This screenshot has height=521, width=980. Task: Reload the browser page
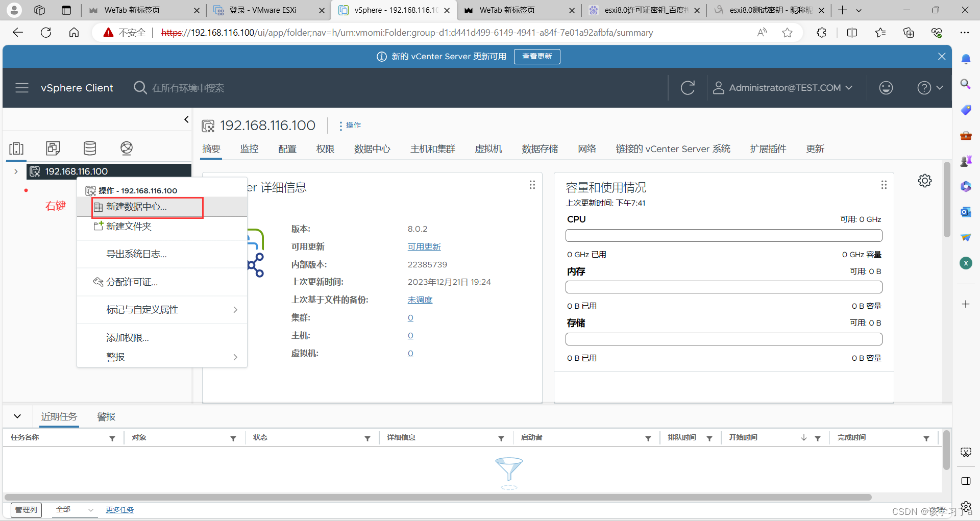(x=46, y=33)
